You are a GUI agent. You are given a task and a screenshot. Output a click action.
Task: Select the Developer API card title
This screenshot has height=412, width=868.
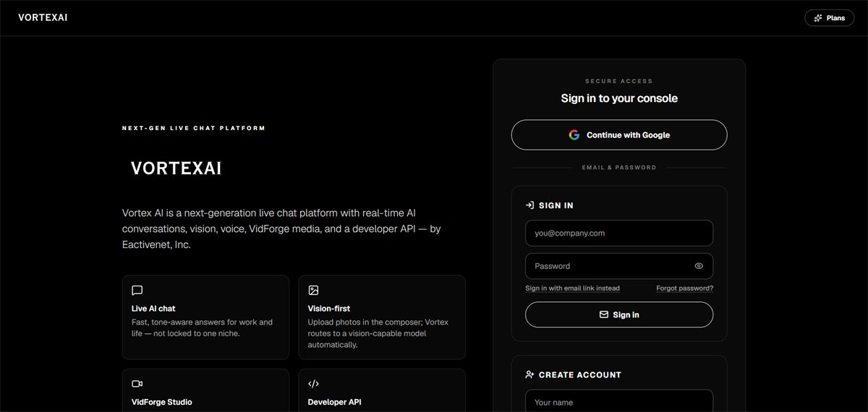pos(335,402)
